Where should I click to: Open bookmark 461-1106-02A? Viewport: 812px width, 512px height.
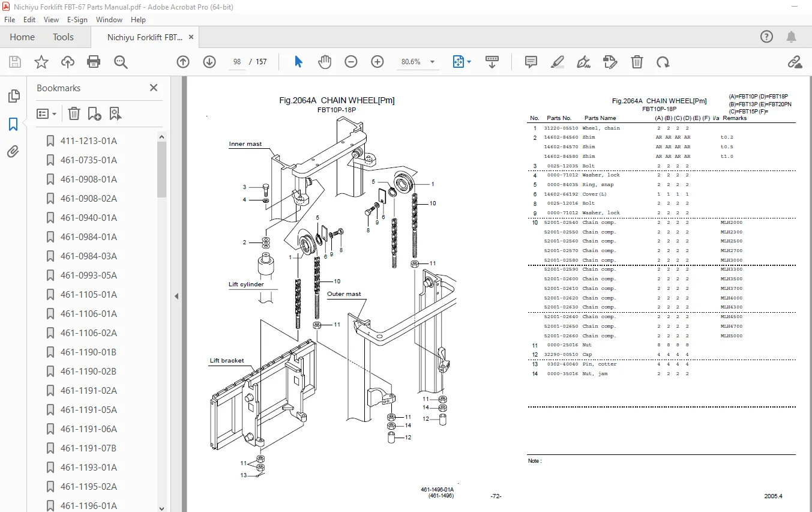pyautogui.click(x=89, y=333)
